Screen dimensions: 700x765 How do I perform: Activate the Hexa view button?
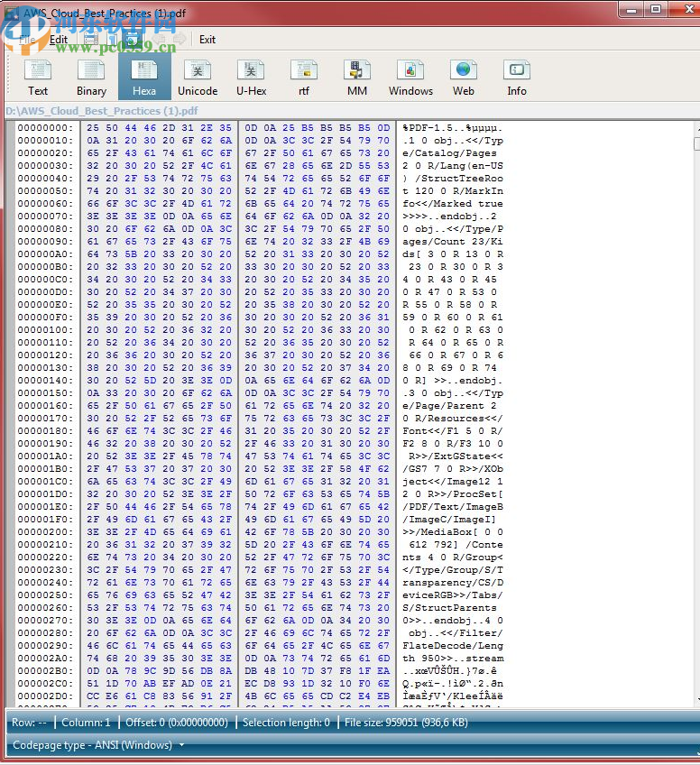[x=144, y=78]
